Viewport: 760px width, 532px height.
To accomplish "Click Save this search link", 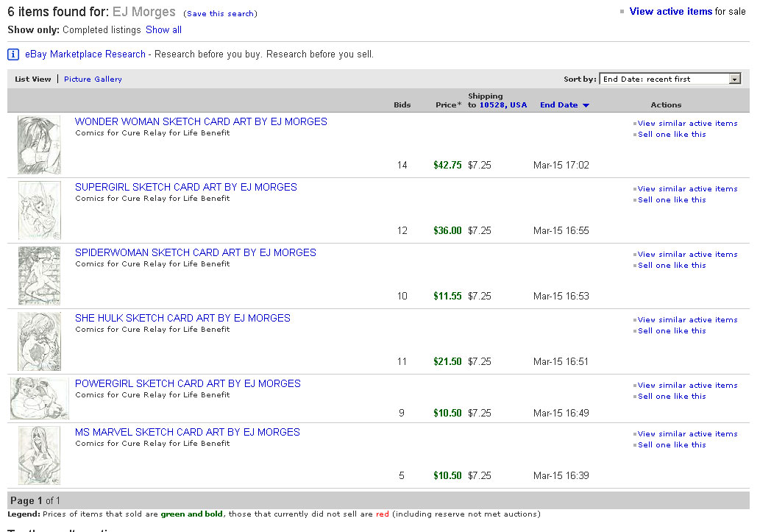I will 220,13.
